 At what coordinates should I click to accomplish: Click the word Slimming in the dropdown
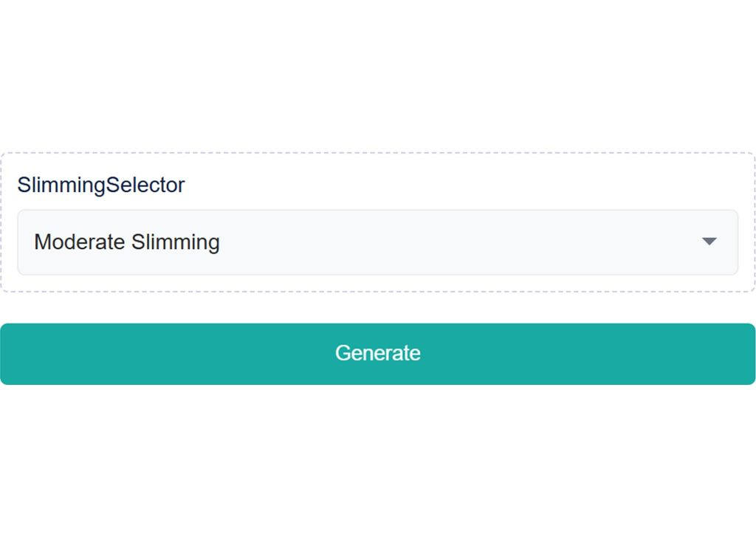(176, 242)
